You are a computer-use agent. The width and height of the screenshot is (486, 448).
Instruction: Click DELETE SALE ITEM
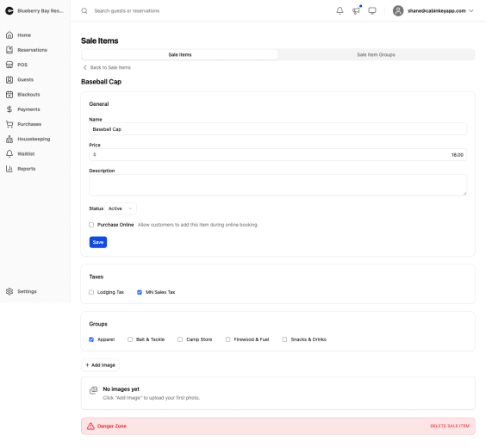tap(450, 426)
